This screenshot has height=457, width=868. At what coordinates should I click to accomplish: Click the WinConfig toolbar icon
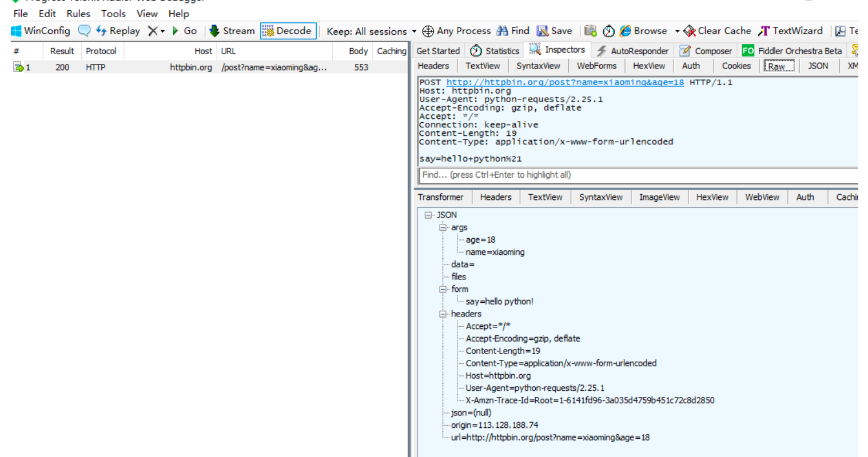[x=17, y=31]
